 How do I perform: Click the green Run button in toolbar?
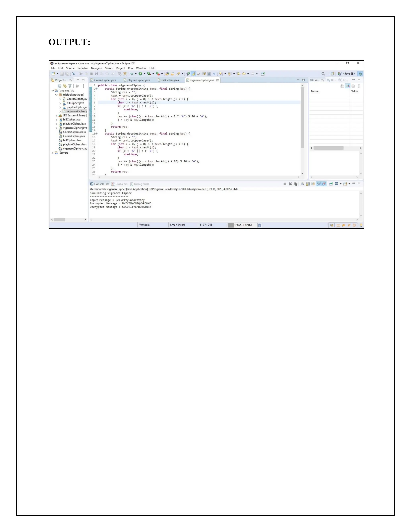click(140, 74)
